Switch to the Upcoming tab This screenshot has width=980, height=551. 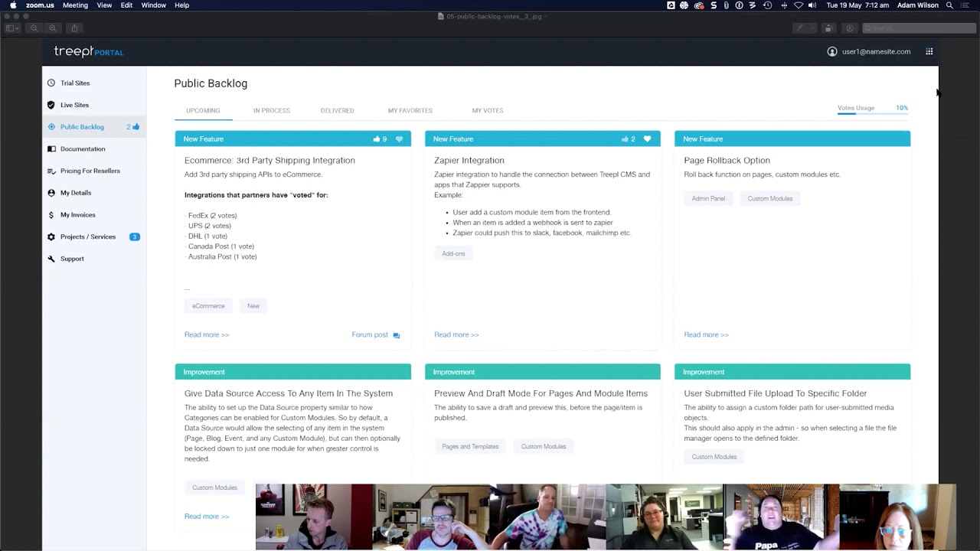click(x=203, y=110)
